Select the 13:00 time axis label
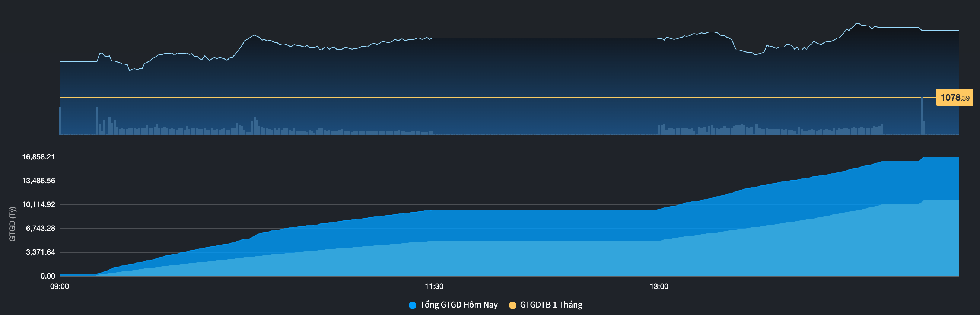Image resolution: width=980 pixels, height=315 pixels. [x=659, y=286]
